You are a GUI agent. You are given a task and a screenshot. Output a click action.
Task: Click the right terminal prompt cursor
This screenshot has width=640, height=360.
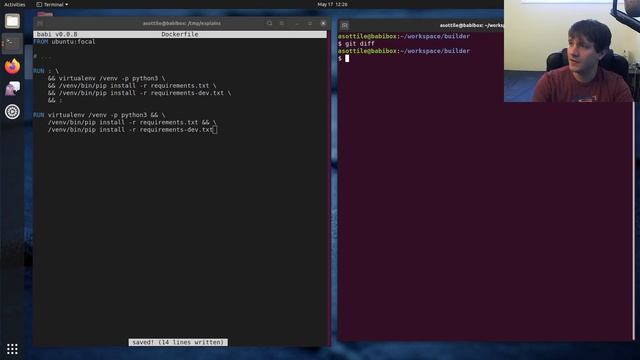(x=347, y=58)
